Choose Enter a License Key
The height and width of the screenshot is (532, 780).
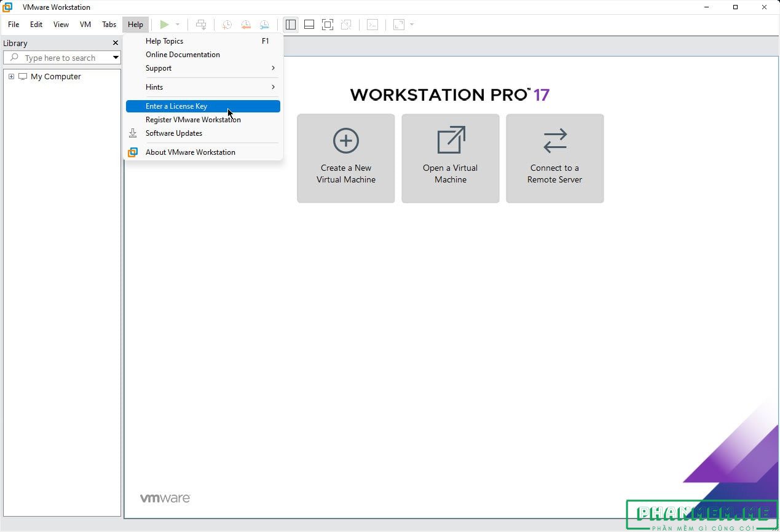click(x=203, y=106)
